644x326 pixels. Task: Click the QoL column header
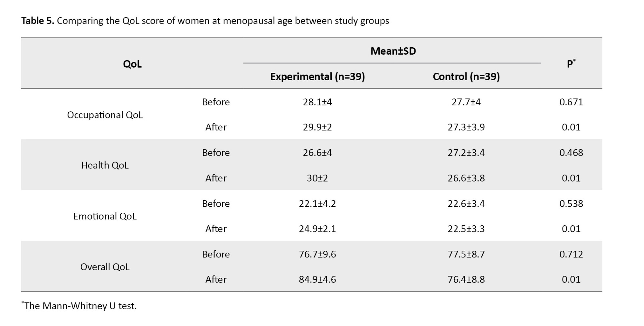[132, 64]
